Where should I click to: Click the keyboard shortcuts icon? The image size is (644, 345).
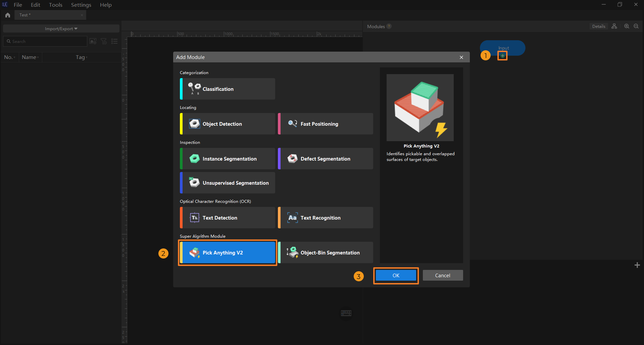coord(346,313)
